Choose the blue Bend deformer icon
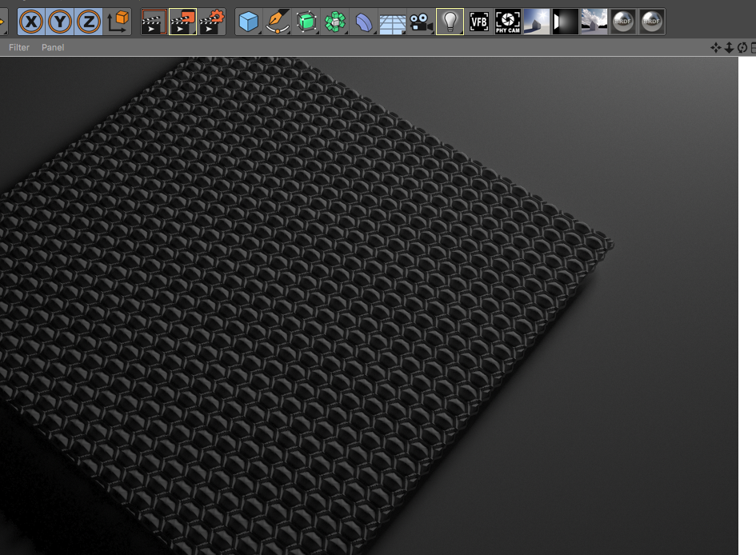Screen dimensions: 756x555 click(363, 22)
